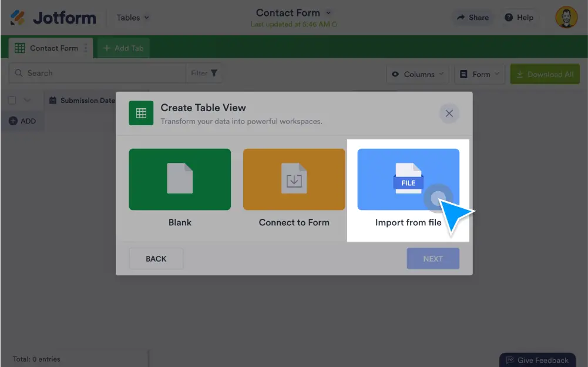Open the Filter options
588x367 pixels.
click(204, 73)
